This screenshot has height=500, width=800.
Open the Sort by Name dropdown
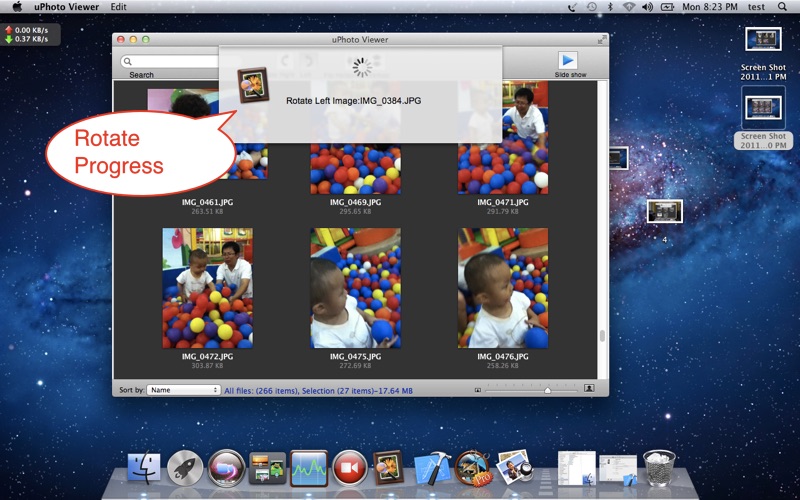pos(184,390)
